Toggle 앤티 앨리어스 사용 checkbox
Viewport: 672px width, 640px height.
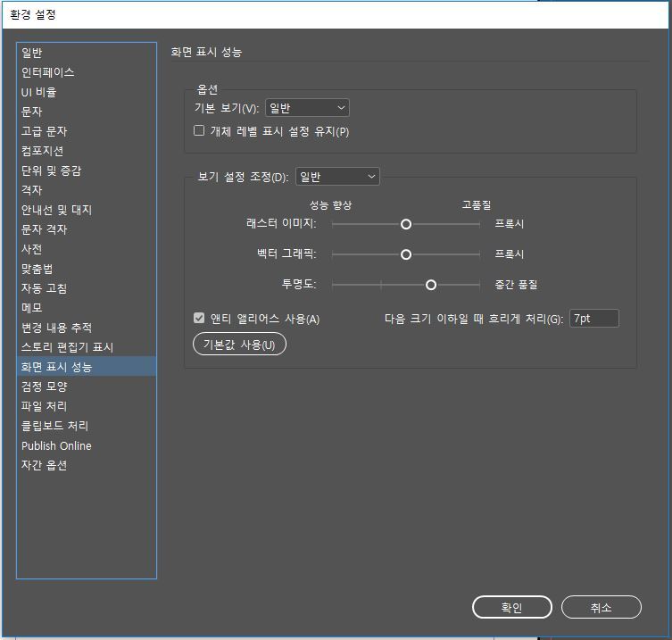tap(199, 318)
